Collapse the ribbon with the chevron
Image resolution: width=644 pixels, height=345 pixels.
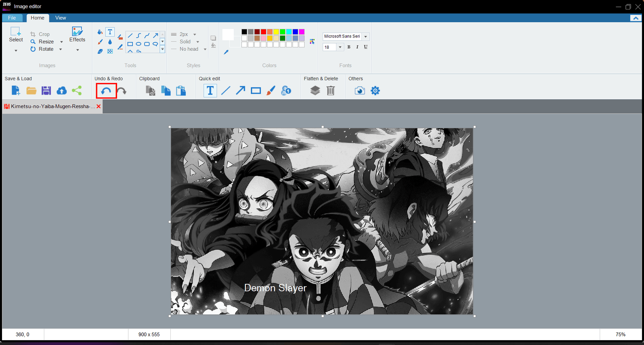[636, 18]
